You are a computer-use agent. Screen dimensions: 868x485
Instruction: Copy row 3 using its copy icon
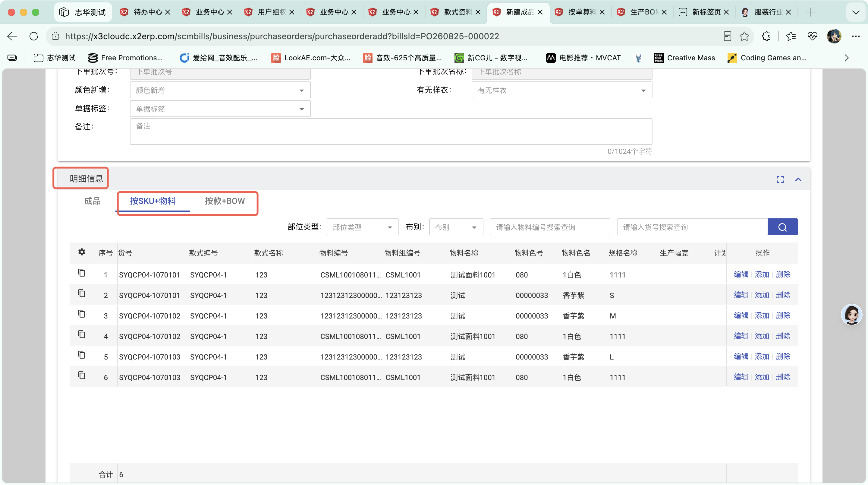[82, 314]
